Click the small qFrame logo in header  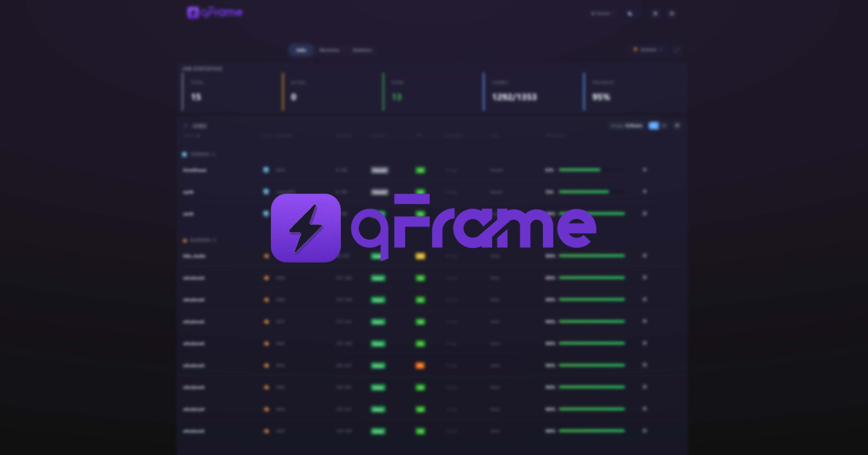(215, 13)
